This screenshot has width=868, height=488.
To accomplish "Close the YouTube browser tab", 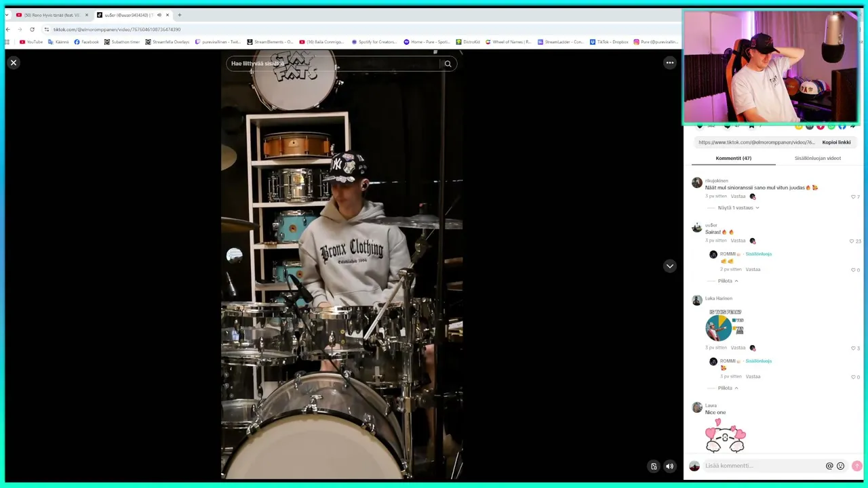I will coord(86,15).
